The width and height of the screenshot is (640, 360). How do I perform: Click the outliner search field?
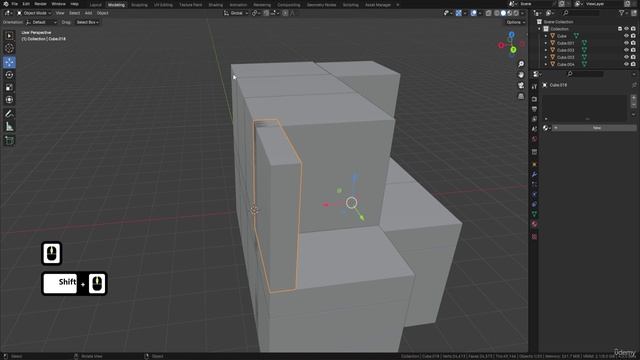581,13
